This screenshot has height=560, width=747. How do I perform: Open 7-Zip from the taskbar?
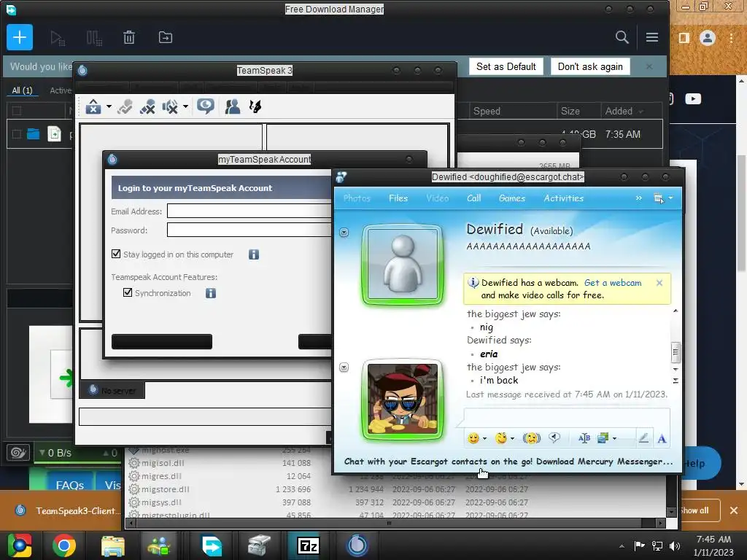pyautogui.click(x=308, y=545)
